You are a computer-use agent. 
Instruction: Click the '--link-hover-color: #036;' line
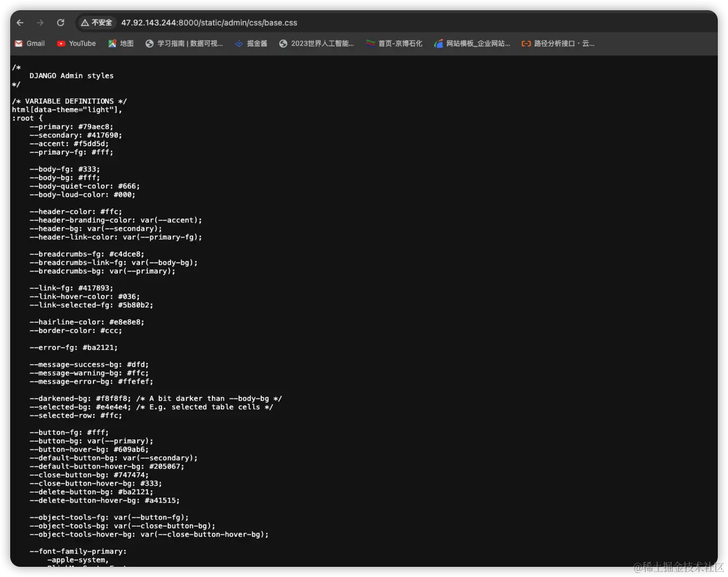tap(84, 297)
